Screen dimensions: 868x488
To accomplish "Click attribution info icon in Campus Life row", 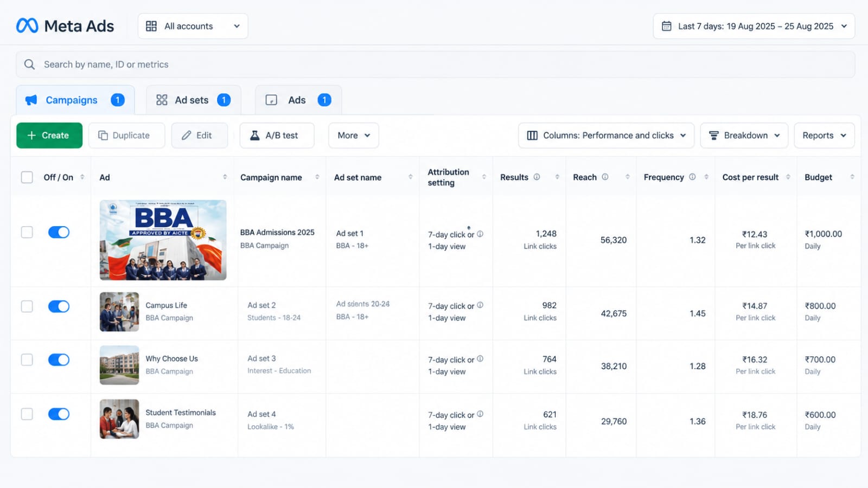I will point(480,305).
